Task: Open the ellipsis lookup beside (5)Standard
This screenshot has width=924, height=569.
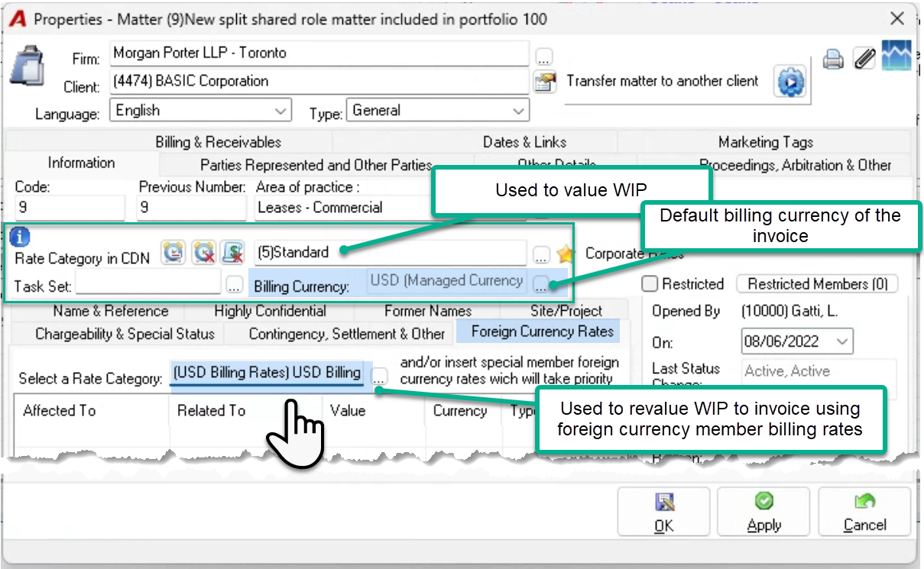Action: 541,254
